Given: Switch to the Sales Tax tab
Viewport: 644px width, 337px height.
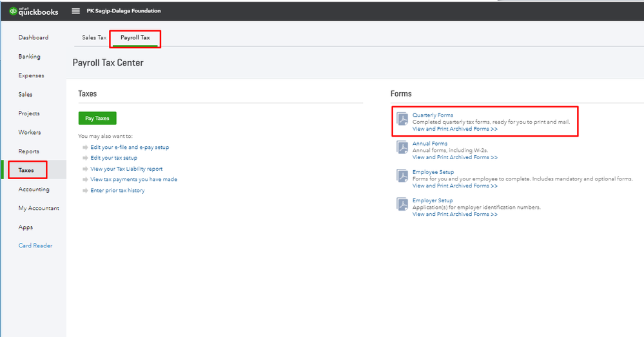Looking at the screenshot, I should pos(94,37).
